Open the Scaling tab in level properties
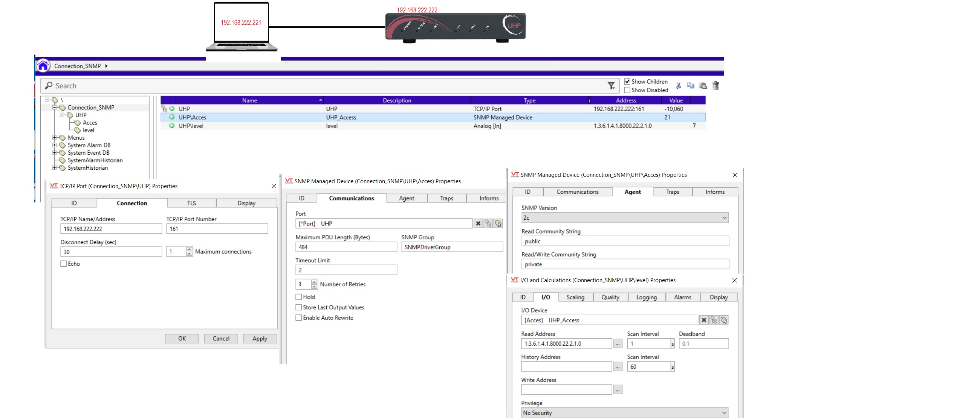The width and height of the screenshot is (980, 418). [x=575, y=297]
